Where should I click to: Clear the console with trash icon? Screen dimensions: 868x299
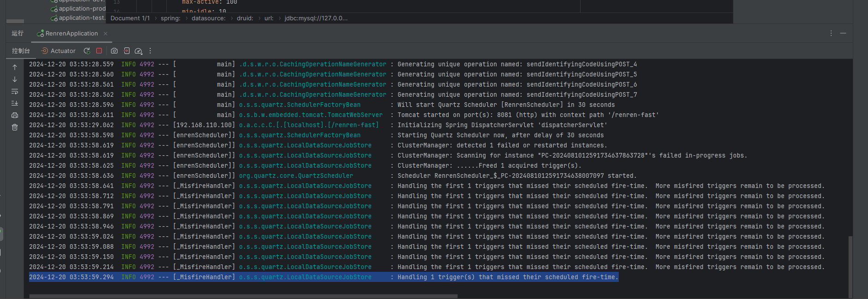[x=15, y=127]
